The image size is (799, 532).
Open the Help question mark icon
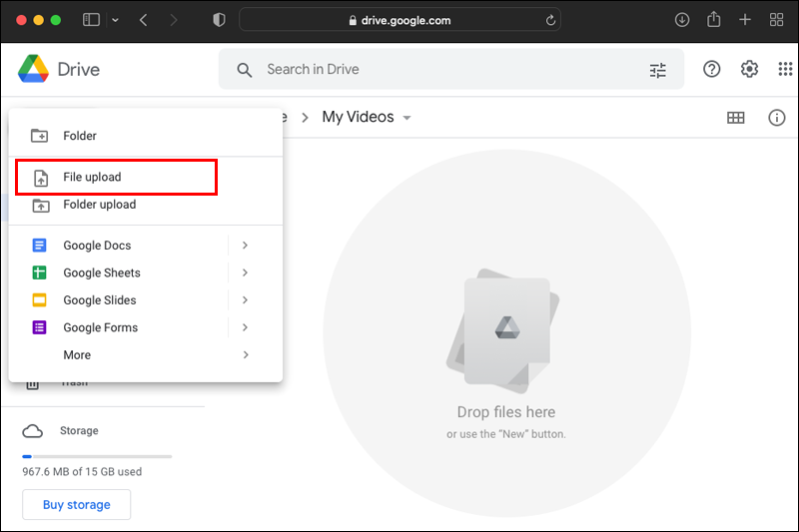point(711,69)
